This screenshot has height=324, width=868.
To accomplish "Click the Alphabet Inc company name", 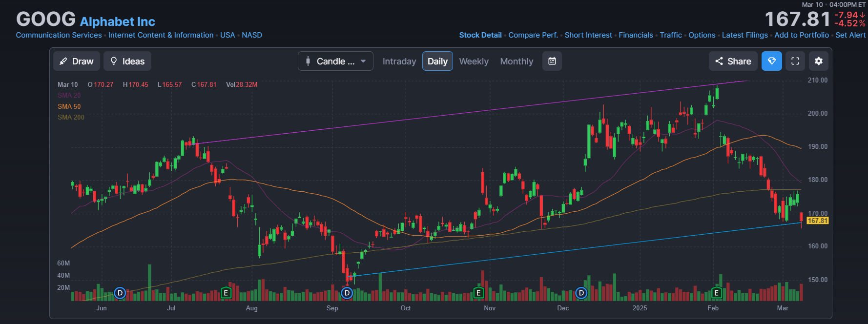I will click(x=118, y=21).
